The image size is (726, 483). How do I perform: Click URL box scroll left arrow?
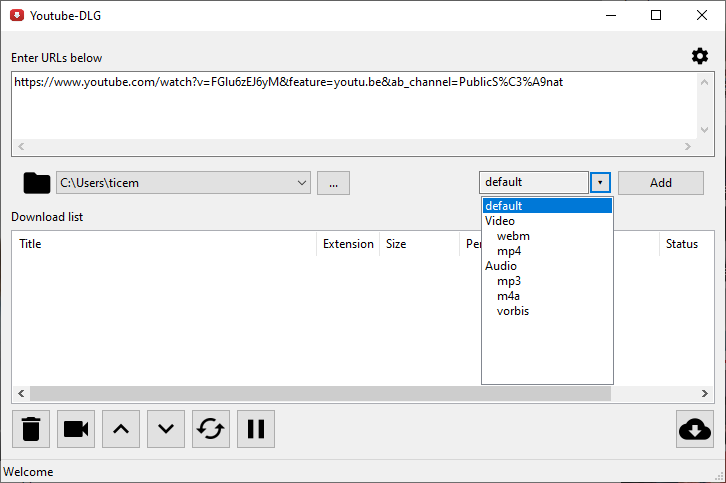[21, 146]
